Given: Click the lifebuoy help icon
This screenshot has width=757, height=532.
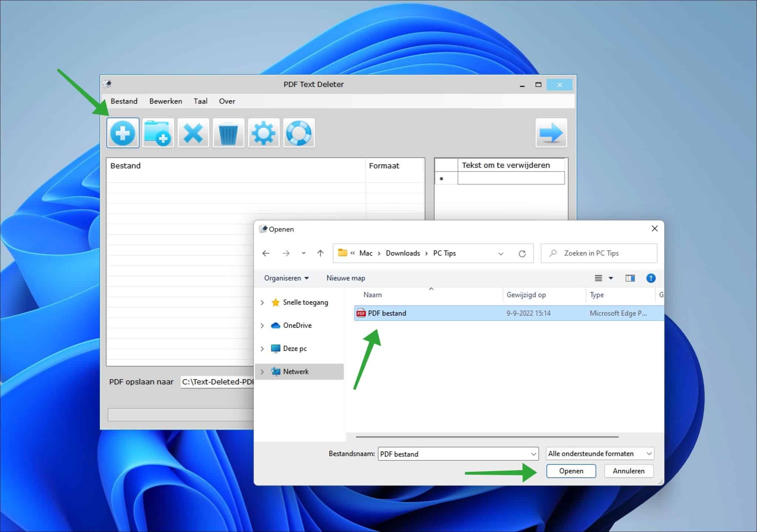Looking at the screenshot, I should pyautogui.click(x=299, y=133).
